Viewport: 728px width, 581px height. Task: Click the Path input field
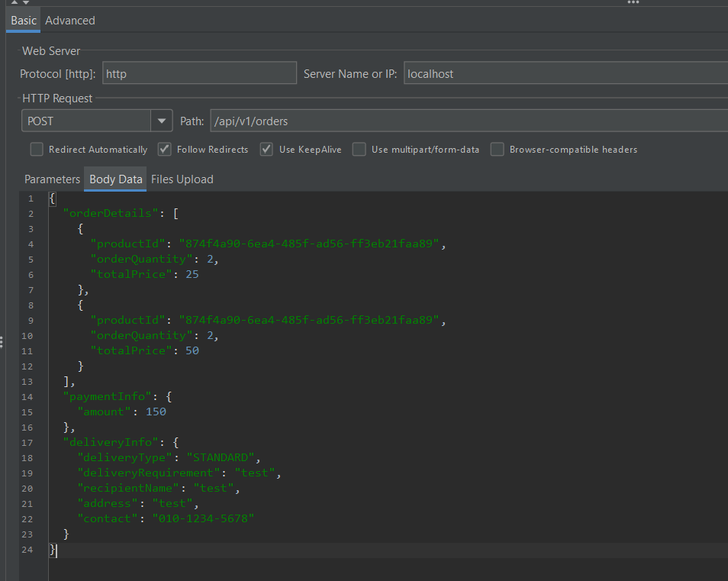[x=469, y=121]
